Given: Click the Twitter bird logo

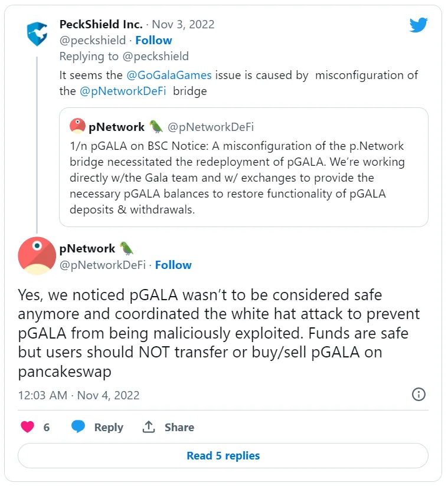Looking at the screenshot, I should pos(419,25).
